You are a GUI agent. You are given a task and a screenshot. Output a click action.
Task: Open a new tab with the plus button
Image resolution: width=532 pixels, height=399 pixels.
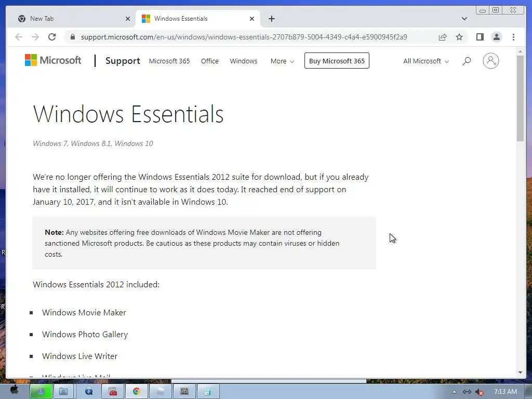[271, 19]
